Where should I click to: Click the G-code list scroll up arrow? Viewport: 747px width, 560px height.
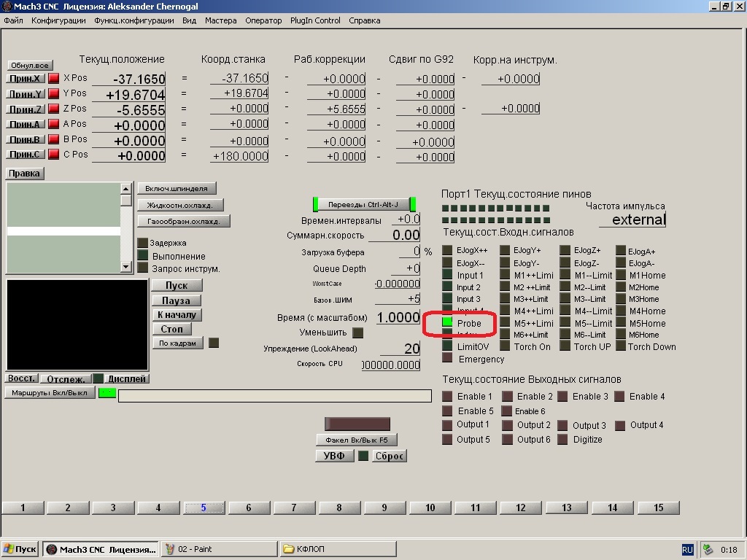125,189
